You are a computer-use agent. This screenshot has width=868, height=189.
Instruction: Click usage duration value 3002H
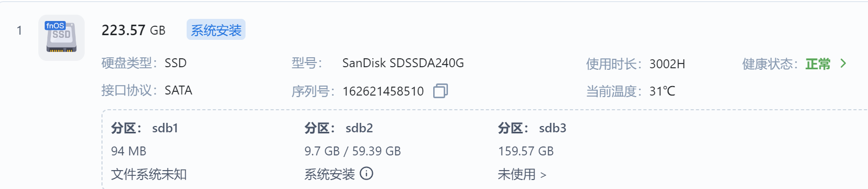pos(667,64)
